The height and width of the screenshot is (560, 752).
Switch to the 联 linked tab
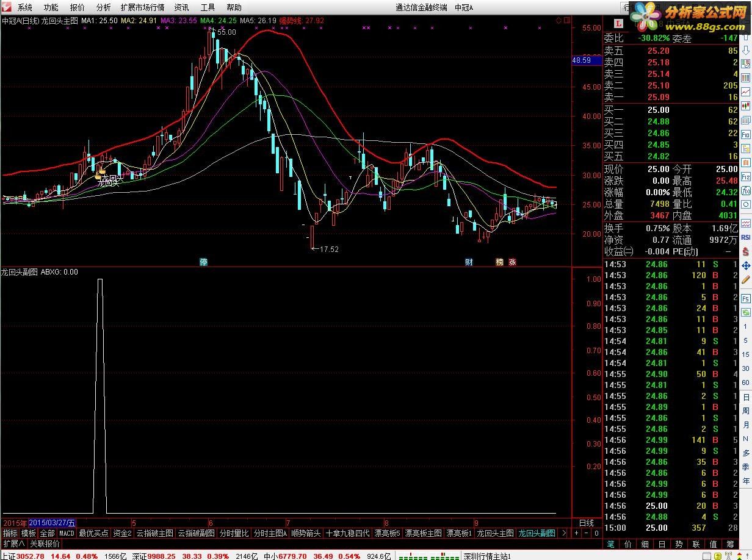pos(696,544)
